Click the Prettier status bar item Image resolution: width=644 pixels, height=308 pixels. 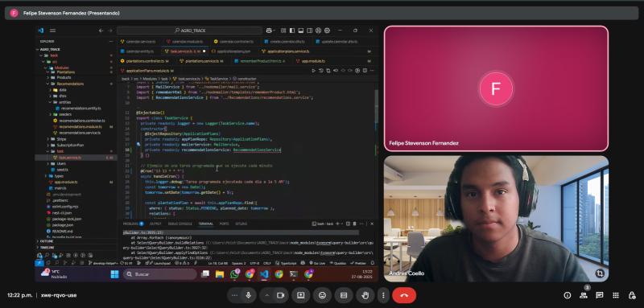point(359,263)
